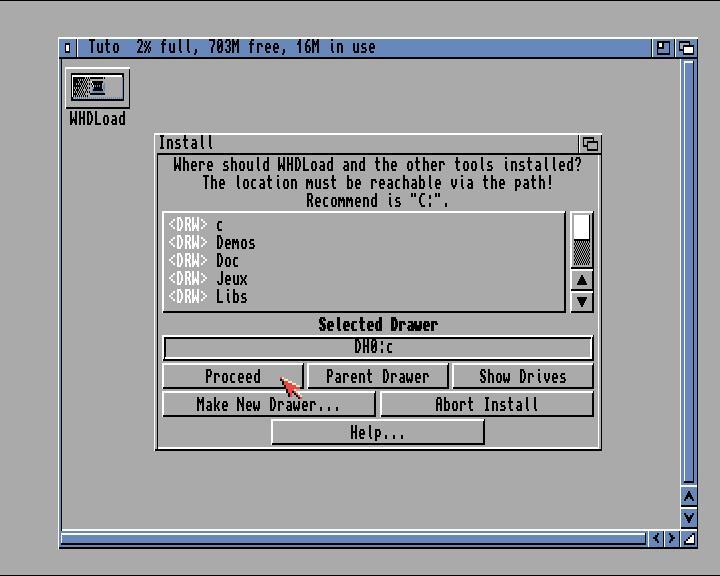Viewport: 720px width, 576px height.
Task: Click the Tuto window zoom gadget
Action: 663,48
